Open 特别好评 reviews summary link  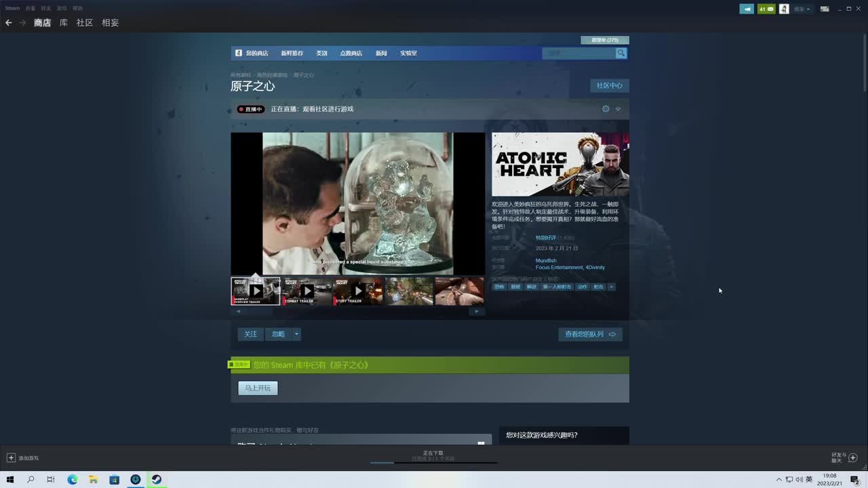pyautogui.click(x=546, y=238)
